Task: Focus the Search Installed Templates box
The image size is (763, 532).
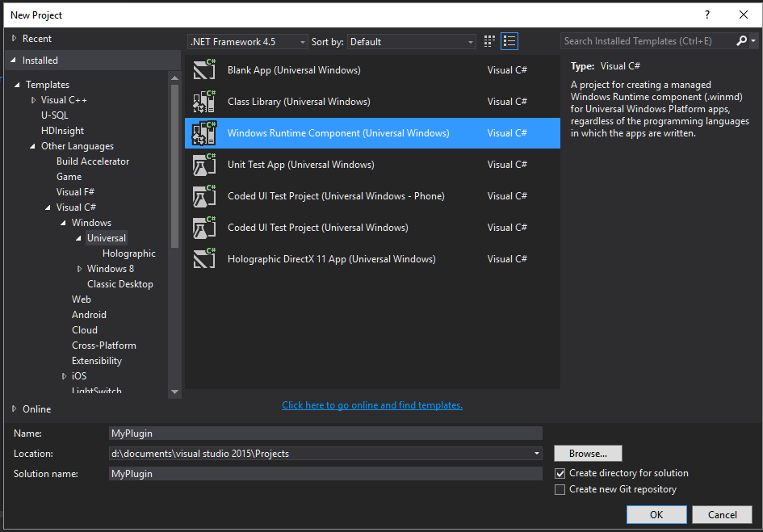Action: click(x=648, y=41)
